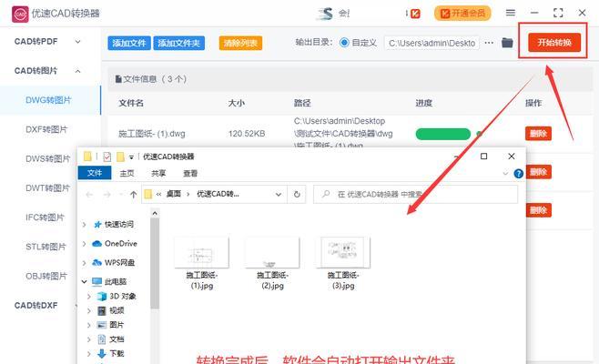The width and height of the screenshot is (599, 364).
Task: Delete the 施工图纸- (1).dwg row
Action: (x=538, y=134)
